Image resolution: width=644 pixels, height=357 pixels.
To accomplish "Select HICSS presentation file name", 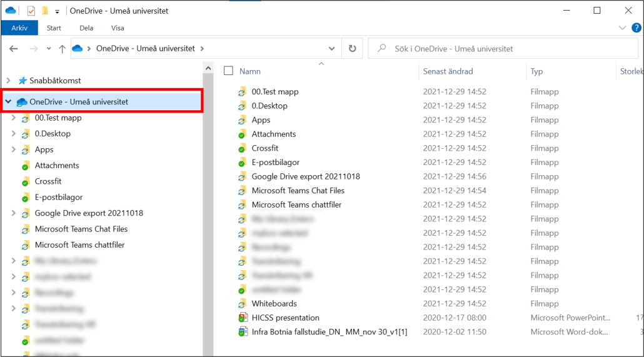I will click(x=286, y=318).
